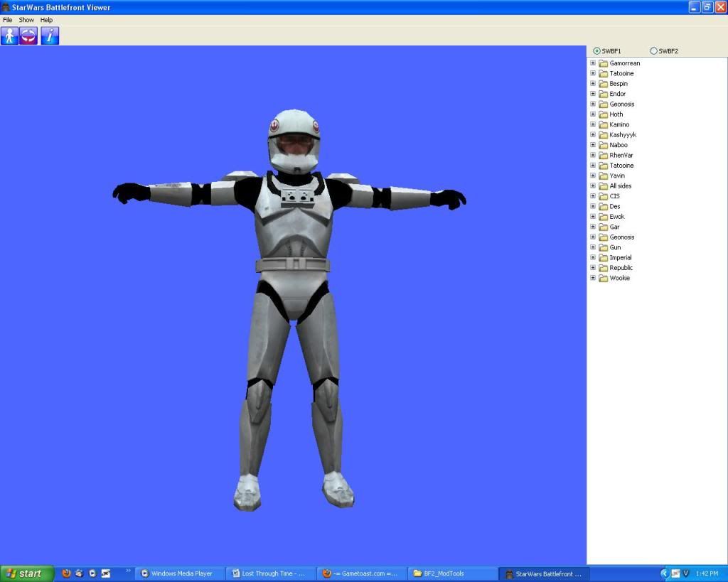This screenshot has width=728, height=582.
Task: Click the StarWars Battlefront taskbar button
Action: [x=543, y=573]
